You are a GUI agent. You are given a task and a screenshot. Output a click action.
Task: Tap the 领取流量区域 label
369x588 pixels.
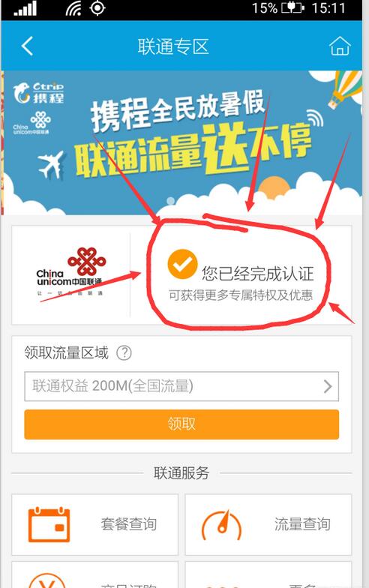(66, 352)
